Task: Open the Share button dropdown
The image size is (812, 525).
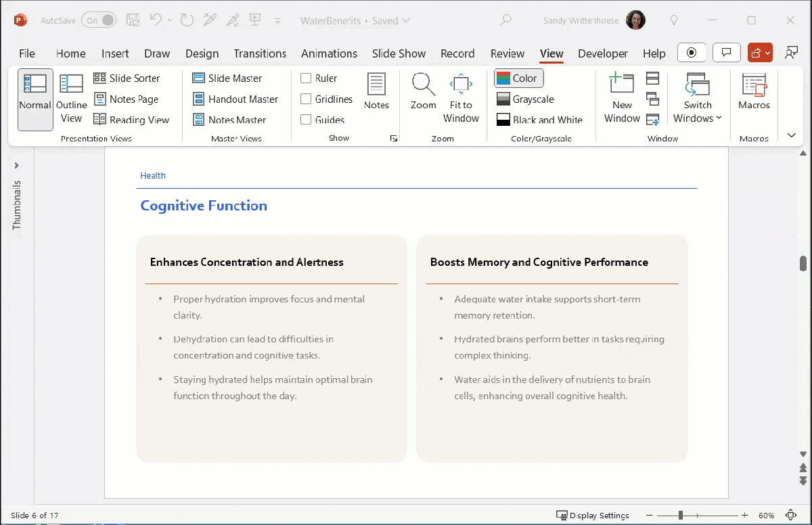Action: pyautogui.click(x=760, y=53)
